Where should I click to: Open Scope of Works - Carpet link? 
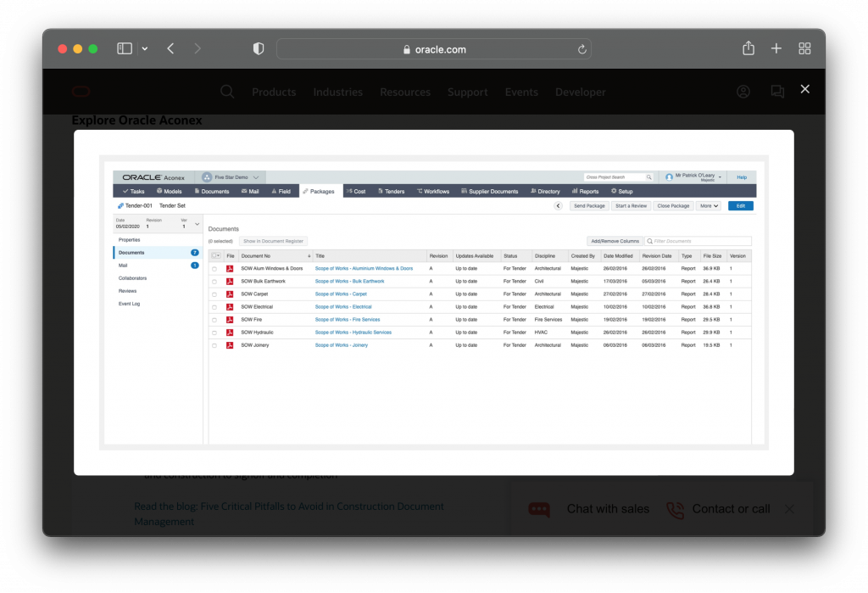341,294
